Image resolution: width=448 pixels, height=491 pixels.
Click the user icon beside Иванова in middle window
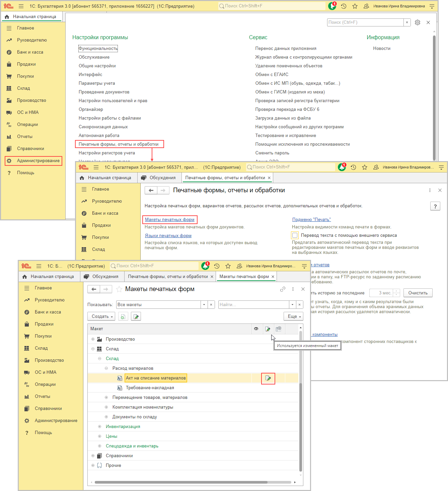(x=376, y=167)
